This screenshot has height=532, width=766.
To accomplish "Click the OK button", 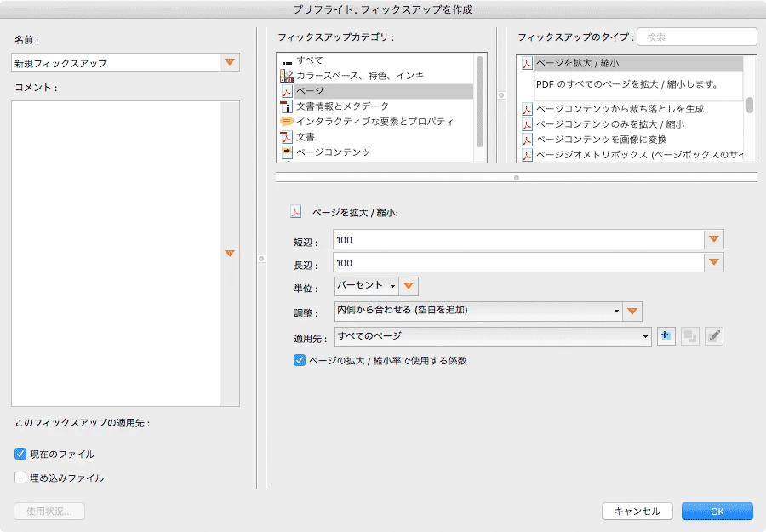I will coord(717,511).
